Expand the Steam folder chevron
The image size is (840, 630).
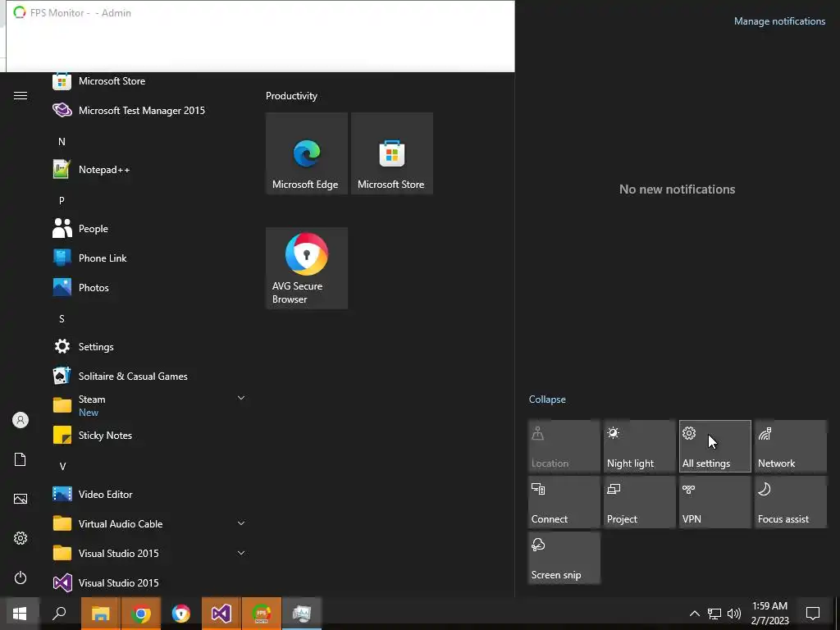[x=241, y=398]
